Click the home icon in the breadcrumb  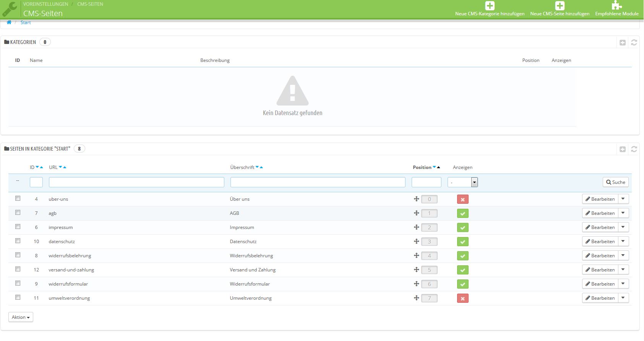pos(9,23)
